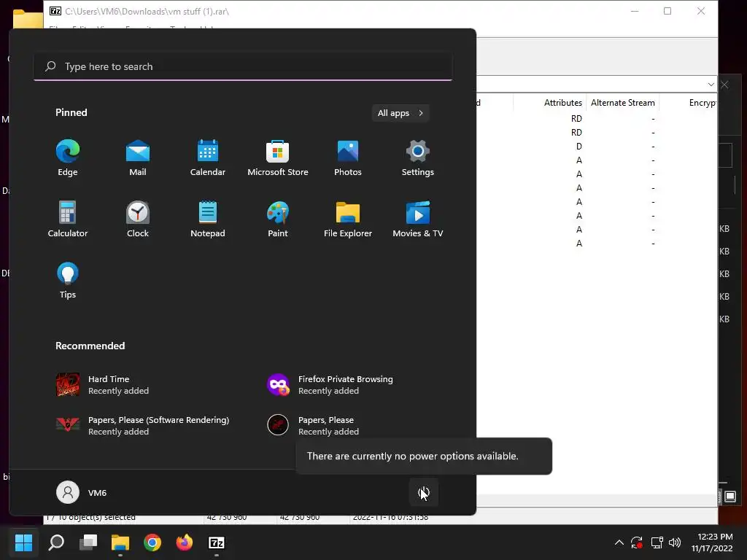The height and width of the screenshot is (560, 747).
Task: Open File Explorer from pinned apps
Action: tap(348, 219)
